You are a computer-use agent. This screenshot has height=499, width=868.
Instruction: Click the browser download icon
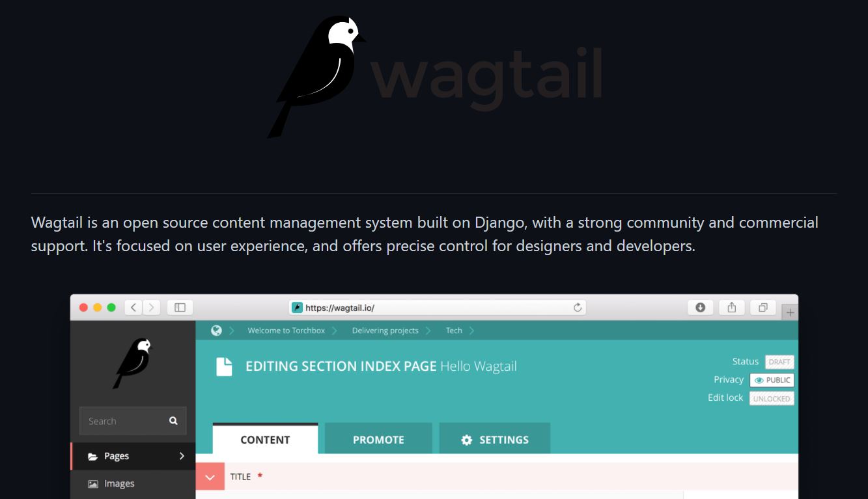[x=701, y=308]
